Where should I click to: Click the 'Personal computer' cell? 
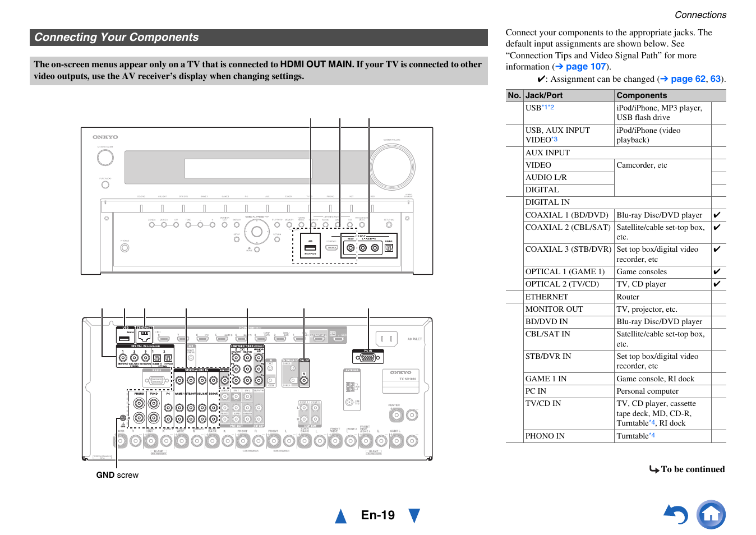coord(663,391)
